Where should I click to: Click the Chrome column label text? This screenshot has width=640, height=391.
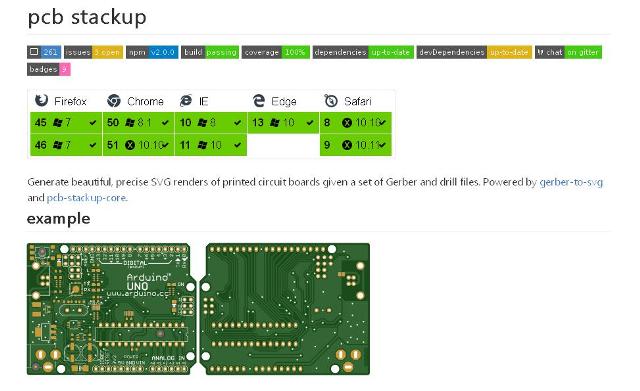pyautogui.click(x=145, y=101)
